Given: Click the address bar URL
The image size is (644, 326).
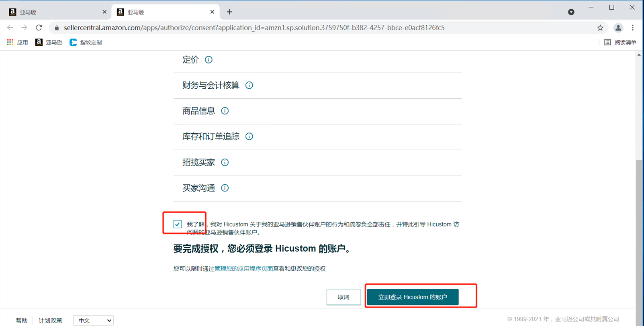Looking at the screenshot, I should pos(254,28).
